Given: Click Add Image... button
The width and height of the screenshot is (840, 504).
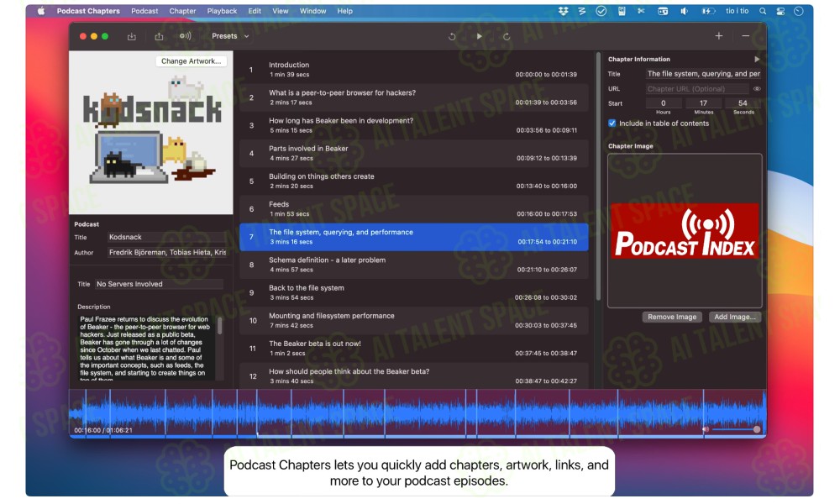Looking at the screenshot, I should [x=734, y=317].
